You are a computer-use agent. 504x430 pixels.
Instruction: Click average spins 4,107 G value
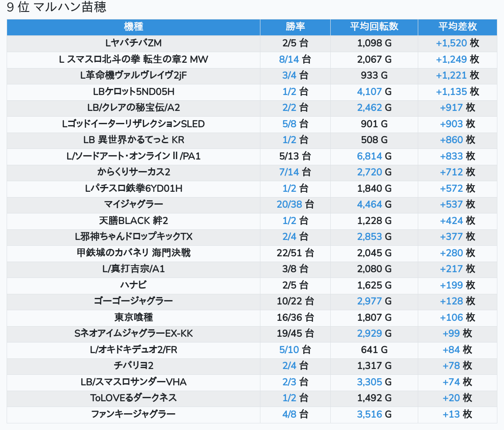point(374,91)
